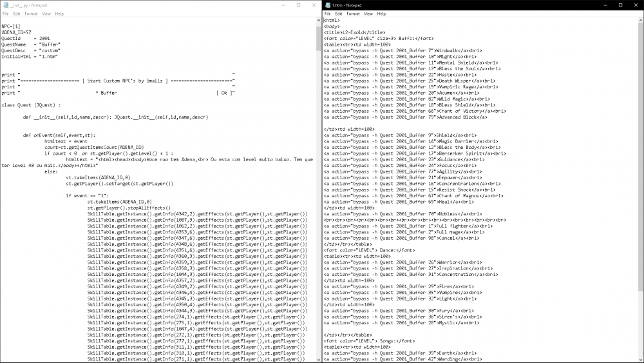The image size is (644, 363).
Task: Open View menu in __init__.py window
Action: pyautogui.click(x=46, y=13)
